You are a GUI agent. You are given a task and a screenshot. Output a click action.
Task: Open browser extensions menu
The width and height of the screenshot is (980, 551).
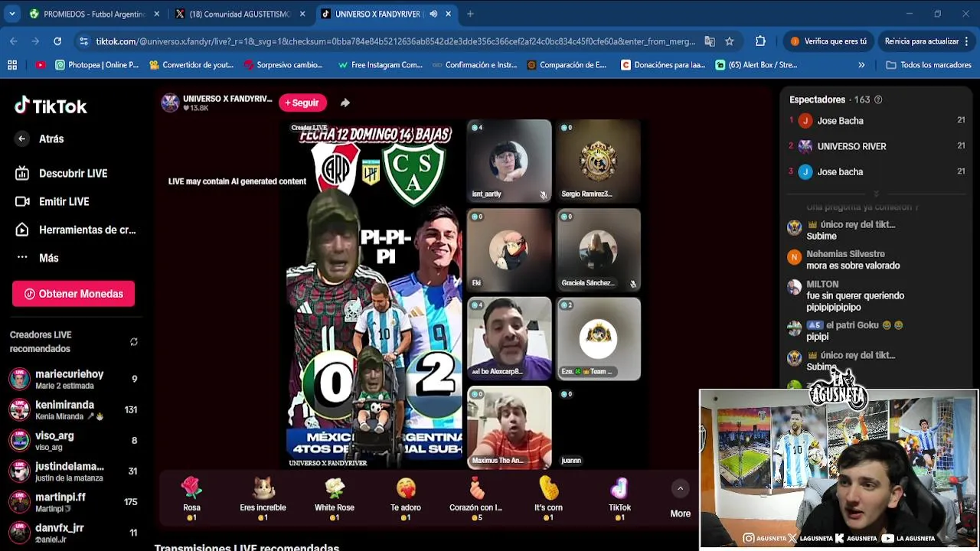click(760, 41)
